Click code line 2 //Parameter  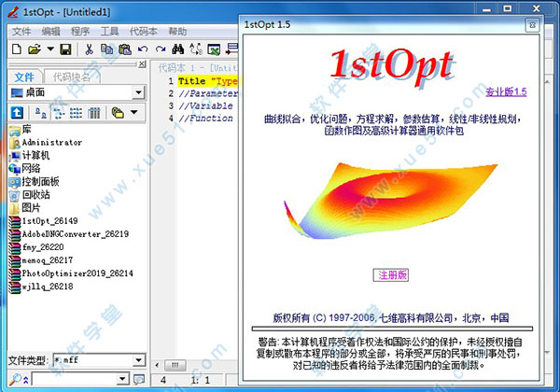(x=208, y=93)
